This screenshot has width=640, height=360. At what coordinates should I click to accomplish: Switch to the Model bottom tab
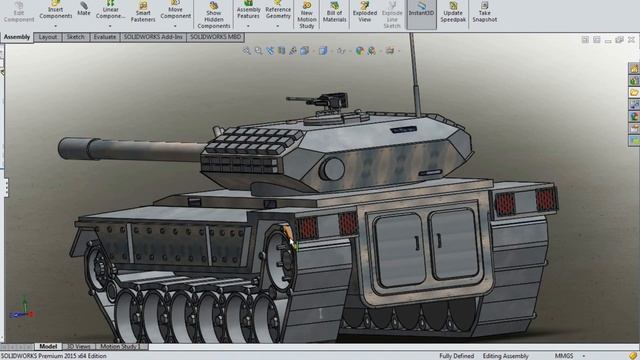pos(48,347)
